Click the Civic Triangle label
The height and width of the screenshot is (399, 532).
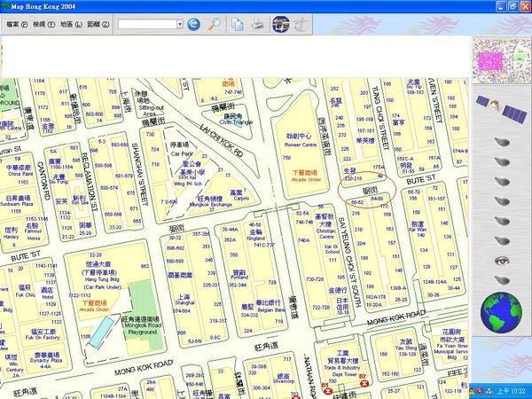coord(236,122)
